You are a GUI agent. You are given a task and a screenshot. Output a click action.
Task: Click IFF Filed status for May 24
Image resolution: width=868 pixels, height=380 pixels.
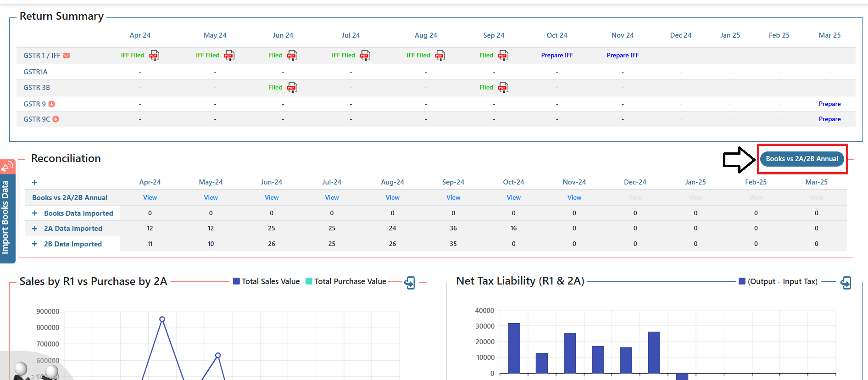(207, 56)
